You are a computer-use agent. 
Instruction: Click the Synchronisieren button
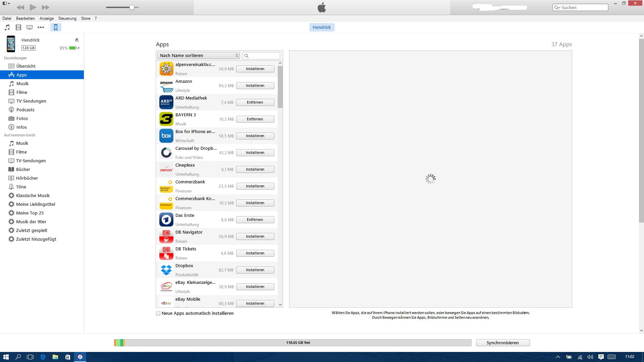click(x=502, y=343)
